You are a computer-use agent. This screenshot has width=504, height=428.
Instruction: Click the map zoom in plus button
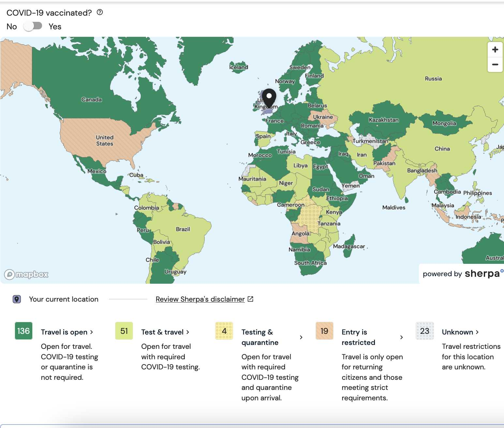495,50
